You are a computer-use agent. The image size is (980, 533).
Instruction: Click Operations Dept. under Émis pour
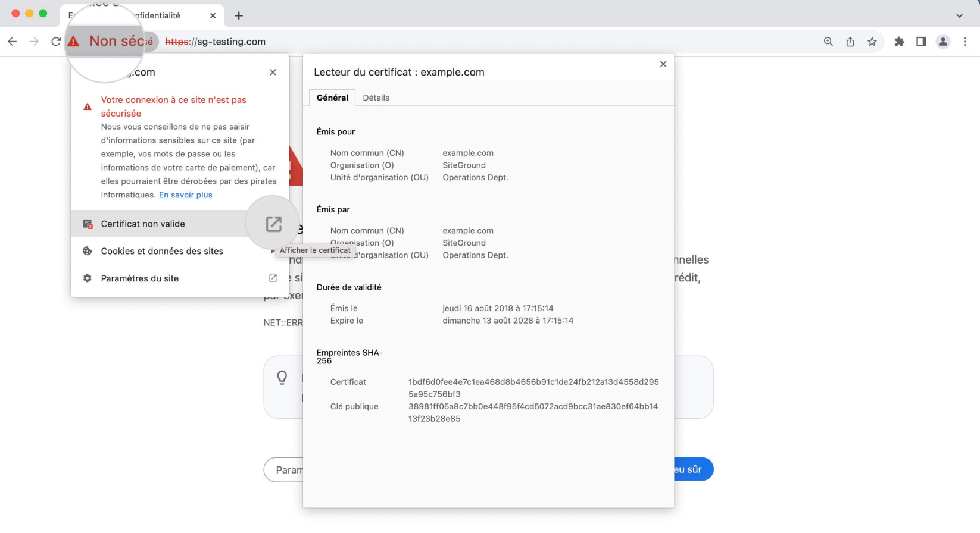tap(475, 177)
